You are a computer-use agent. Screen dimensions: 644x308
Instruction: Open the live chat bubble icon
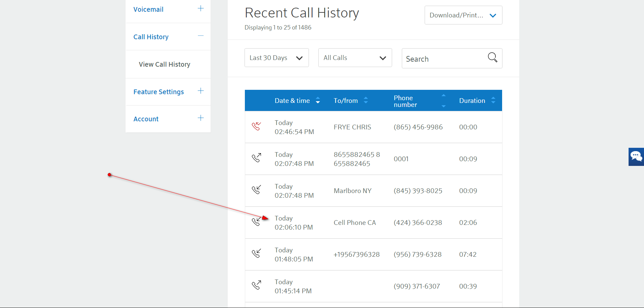click(x=636, y=157)
